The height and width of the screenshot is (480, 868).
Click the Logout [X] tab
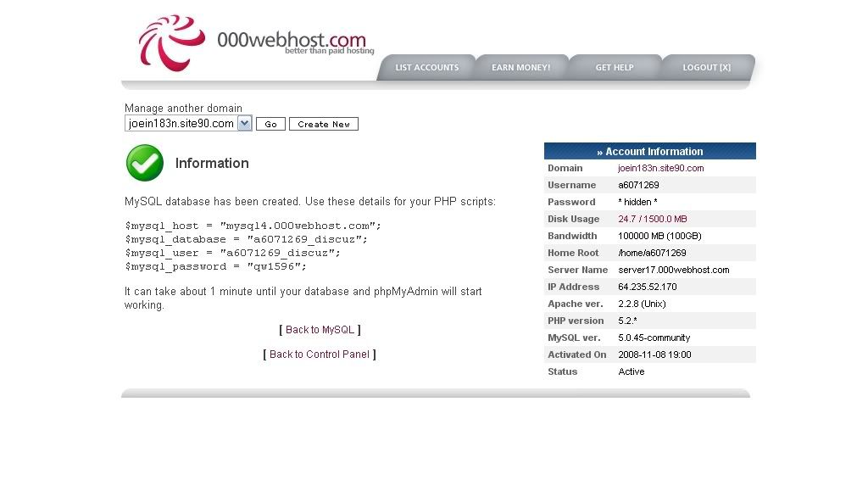(707, 68)
